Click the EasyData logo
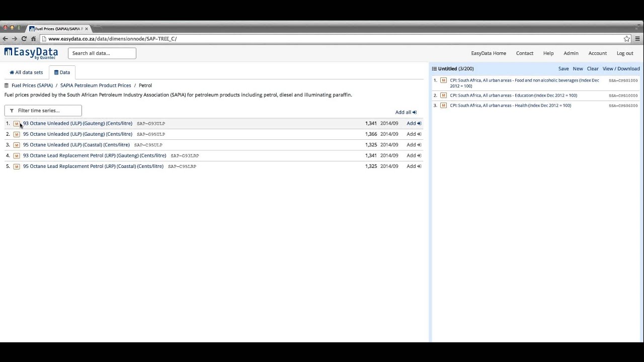 pyautogui.click(x=31, y=53)
